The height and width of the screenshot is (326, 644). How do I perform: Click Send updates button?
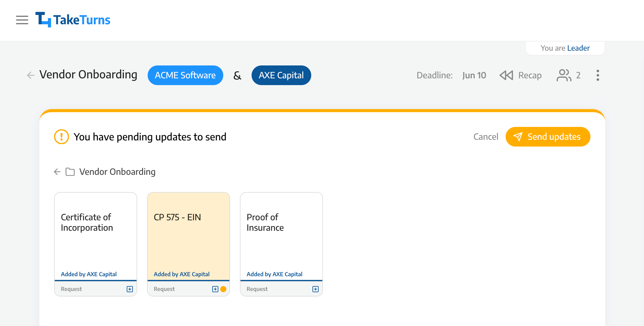point(548,137)
